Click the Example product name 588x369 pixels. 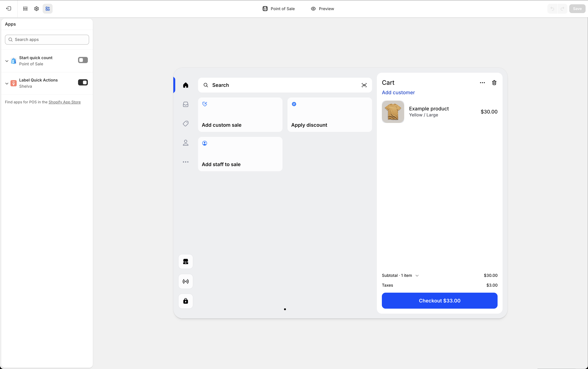(x=429, y=109)
